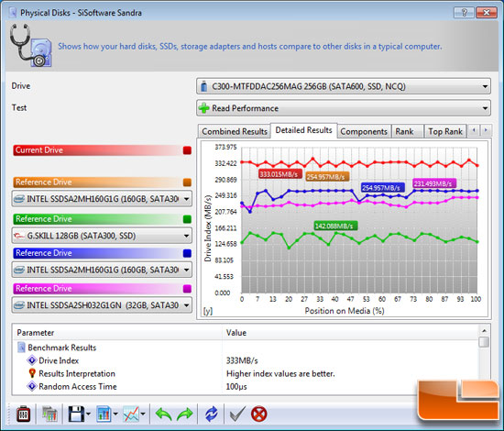This screenshot has width=504, height=431.
Task: Open the bar chart icon's dropdown arrow
Action: (x=115, y=414)
